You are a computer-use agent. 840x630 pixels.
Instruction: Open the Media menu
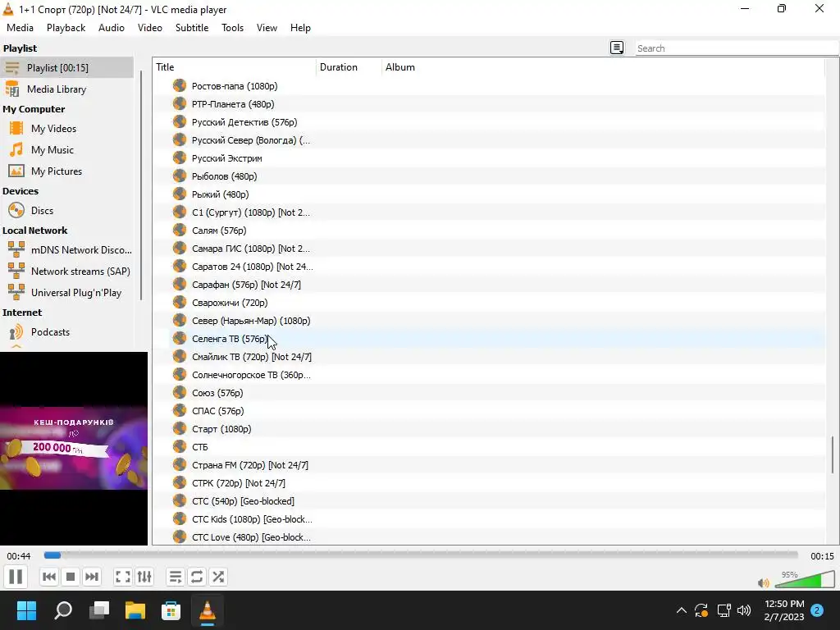(x=20, y=28)
